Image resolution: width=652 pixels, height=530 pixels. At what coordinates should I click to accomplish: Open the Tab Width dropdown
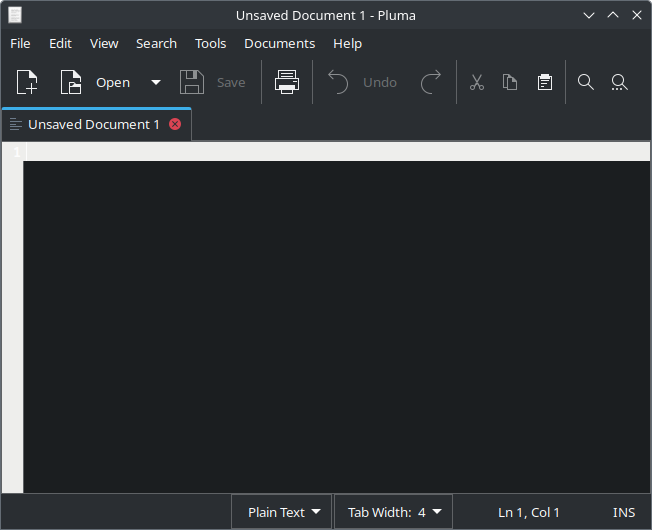[x=394, y=512]
